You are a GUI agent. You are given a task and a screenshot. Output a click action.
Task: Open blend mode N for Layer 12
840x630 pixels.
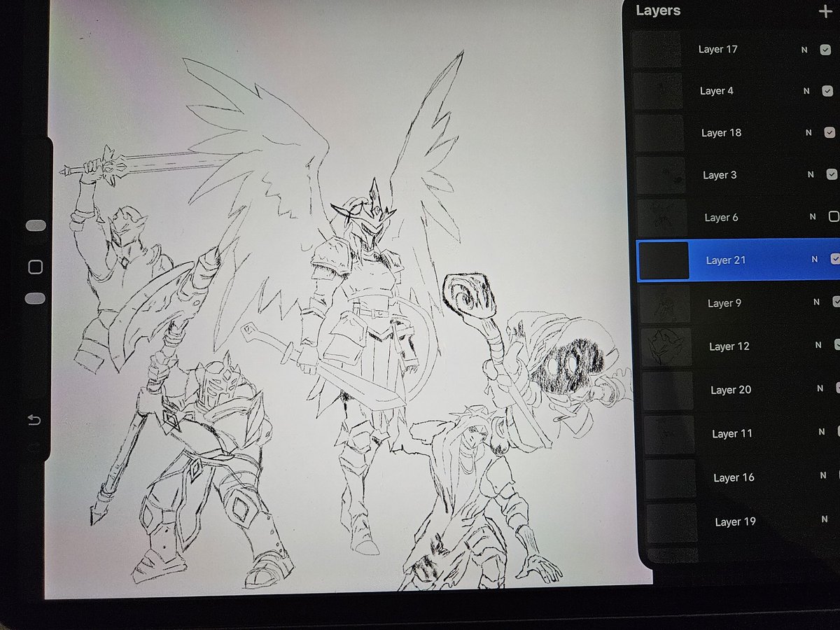coord(818,345)
